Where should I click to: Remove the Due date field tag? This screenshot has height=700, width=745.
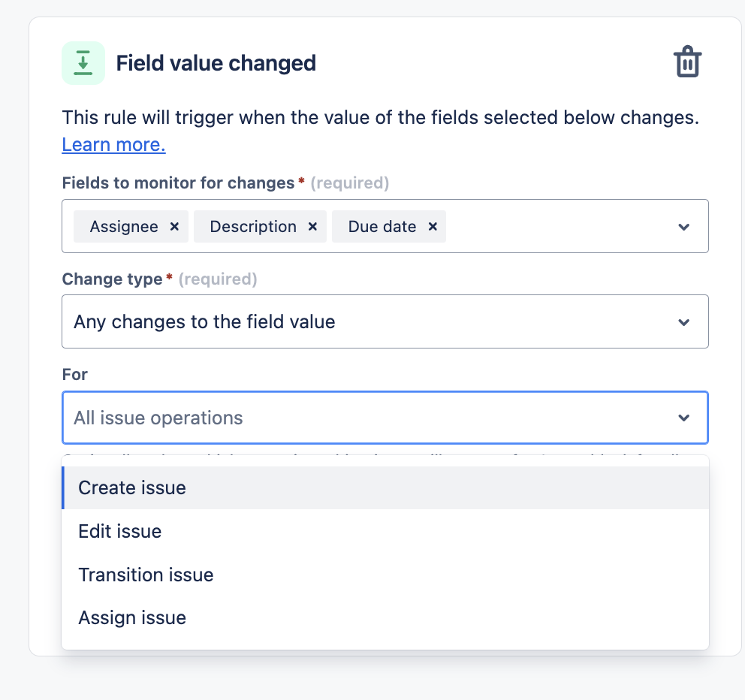[433, 227]
